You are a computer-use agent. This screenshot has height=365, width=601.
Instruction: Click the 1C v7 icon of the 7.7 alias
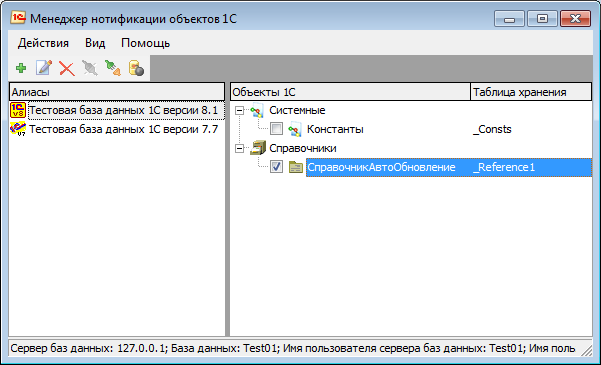(x=18, y=129)
